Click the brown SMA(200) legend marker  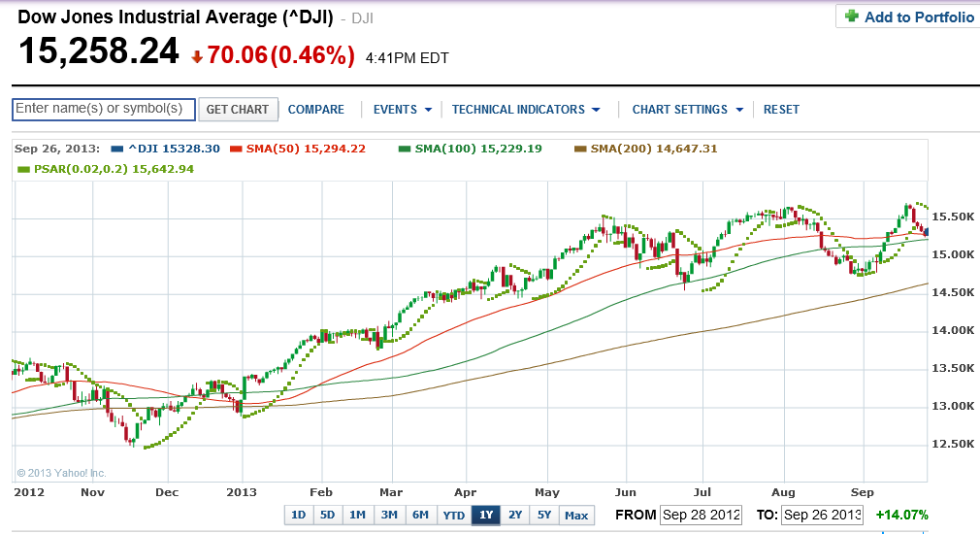pos(580,149)
